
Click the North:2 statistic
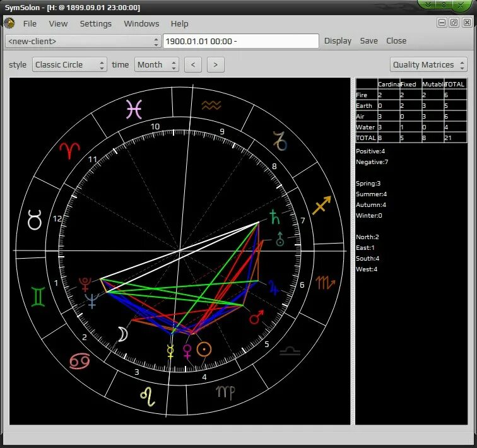pos(367,237)
